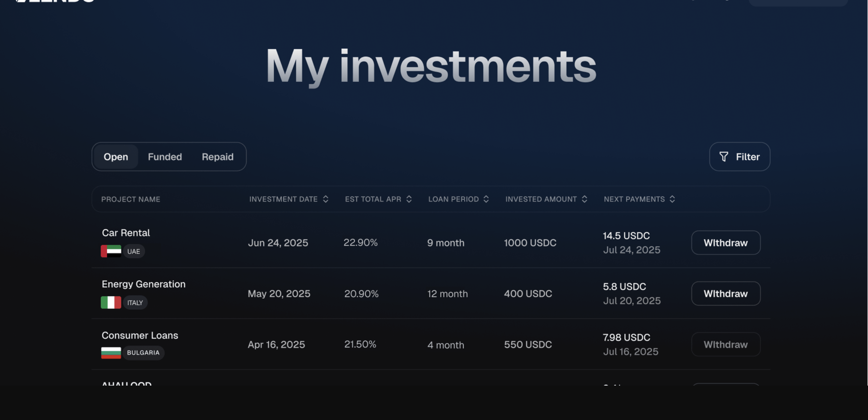Click the ITALY country tag
The image size is (868, 420).
(x=135, y=303)
